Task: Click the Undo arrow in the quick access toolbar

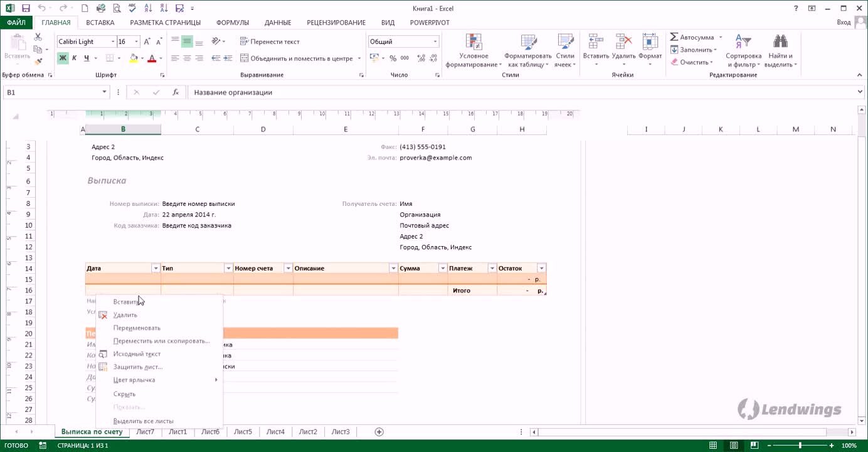Action: tap(41, 9)
